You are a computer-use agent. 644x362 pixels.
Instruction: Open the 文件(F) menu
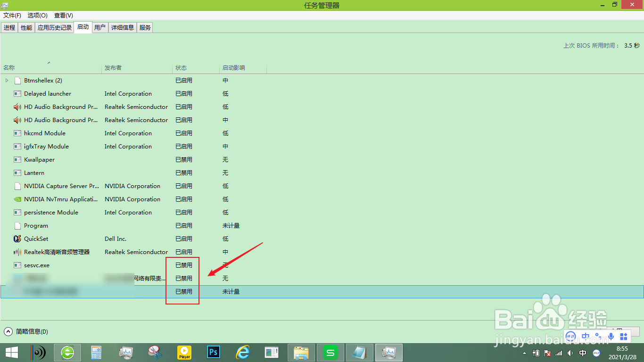(12, 16)
